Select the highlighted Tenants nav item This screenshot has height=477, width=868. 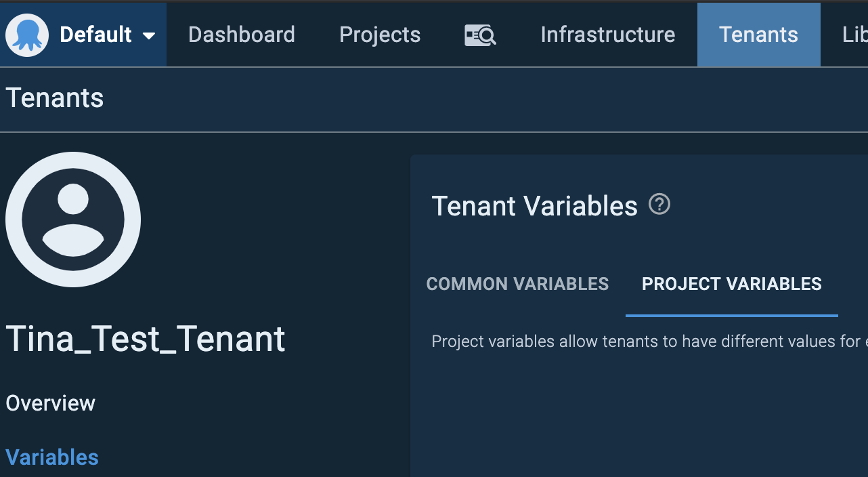758,35
